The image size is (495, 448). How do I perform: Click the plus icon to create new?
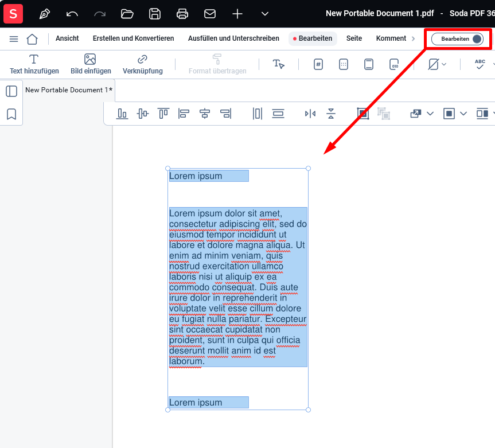coord(237,14)
